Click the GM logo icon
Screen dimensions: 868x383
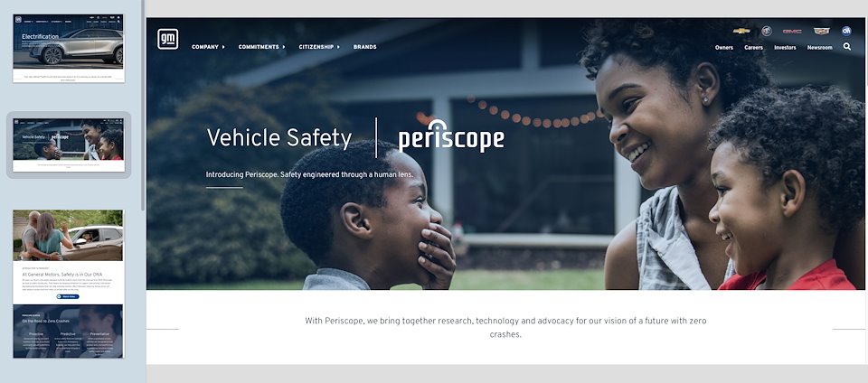pyautogui.click(x=168, y=39)
